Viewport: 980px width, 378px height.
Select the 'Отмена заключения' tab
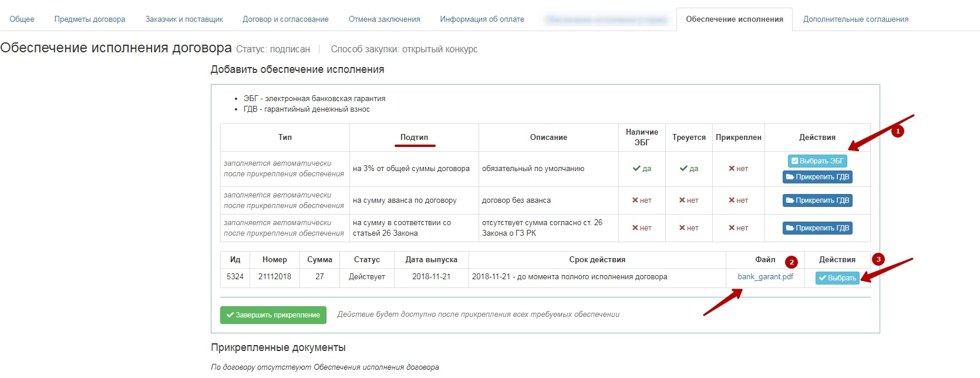pos(384,19)
